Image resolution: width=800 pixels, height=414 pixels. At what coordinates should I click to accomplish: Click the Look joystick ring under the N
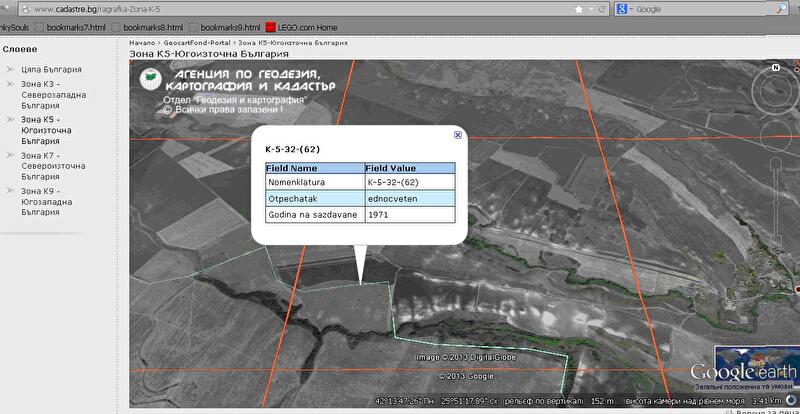tap(776, 91)
